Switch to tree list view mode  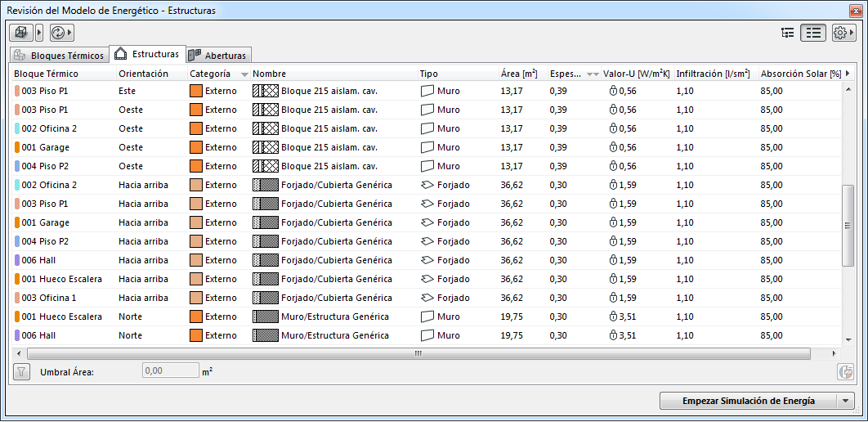click(x=788, y=33)
